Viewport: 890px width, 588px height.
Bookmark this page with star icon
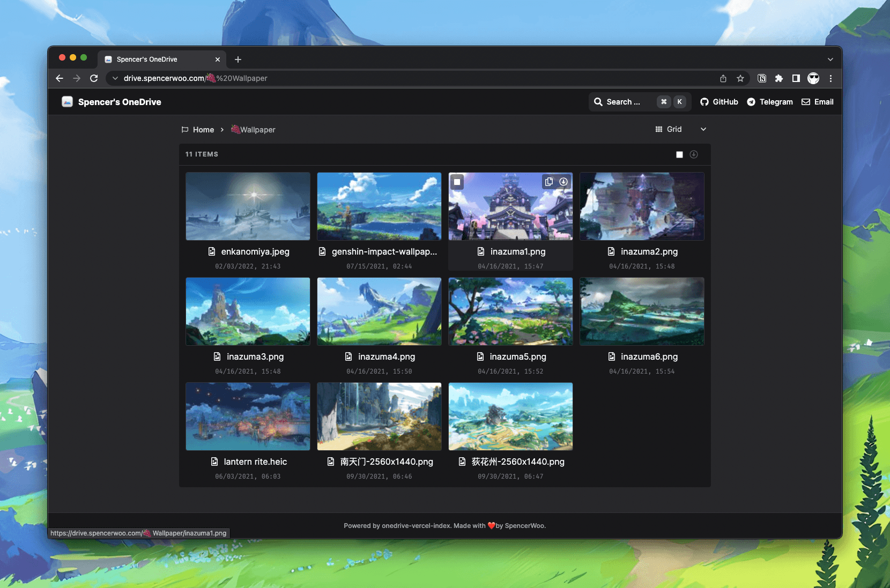[740, 78]
